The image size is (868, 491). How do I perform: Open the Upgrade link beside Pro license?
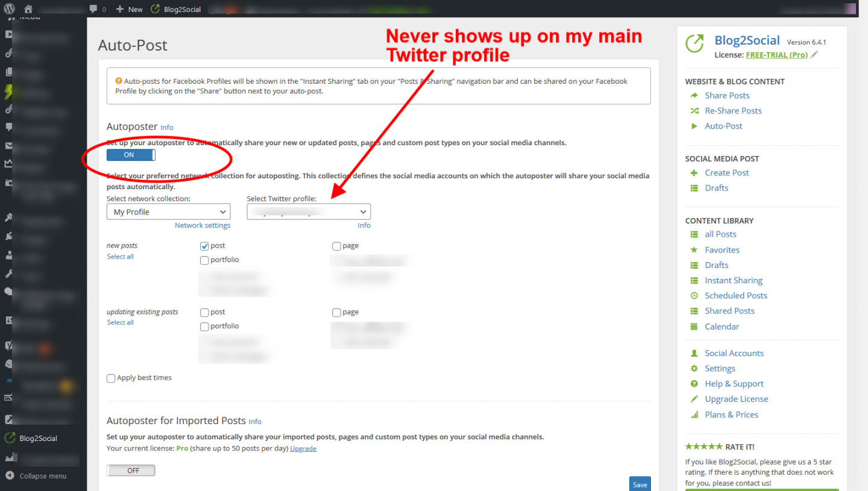tap(303, 449)
